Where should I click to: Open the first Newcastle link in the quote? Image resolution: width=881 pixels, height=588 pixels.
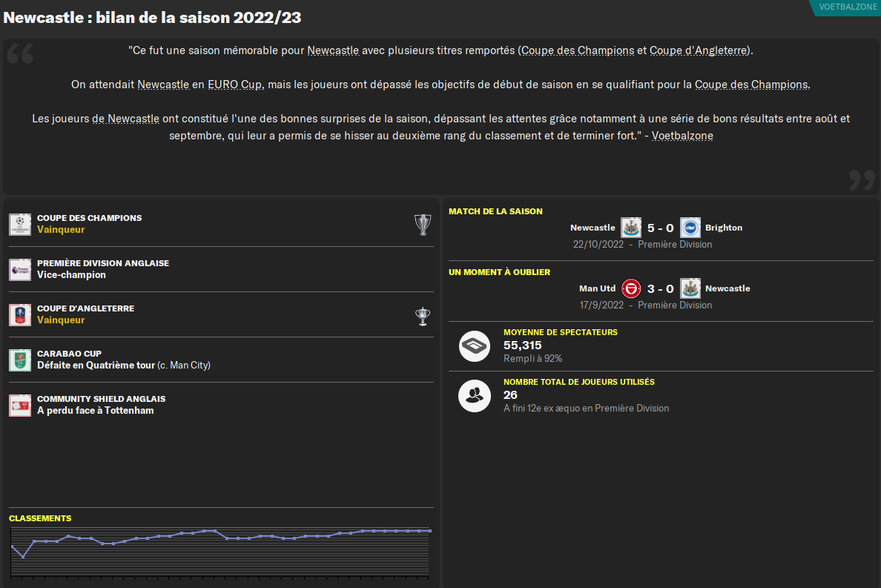(x=333, y=50)
